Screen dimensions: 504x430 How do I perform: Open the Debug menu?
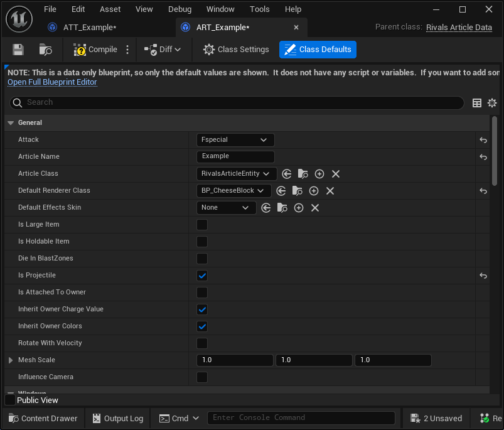(x=180, y=9)
